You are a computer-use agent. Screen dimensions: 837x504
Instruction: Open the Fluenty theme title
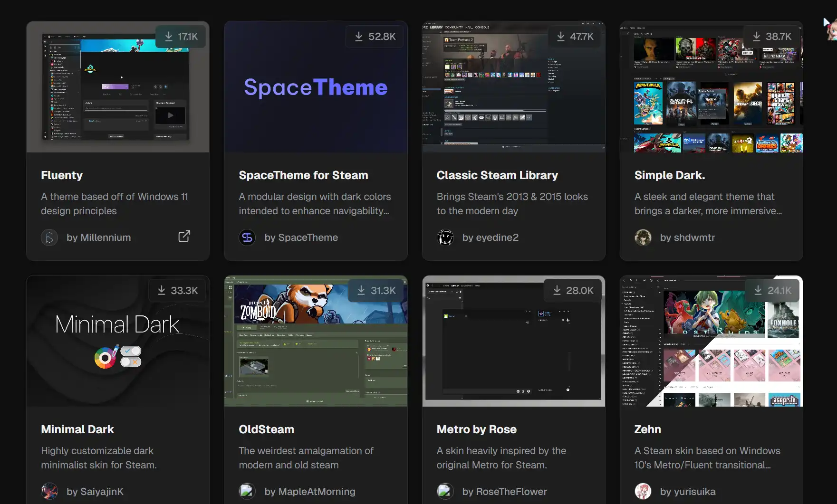coord(62,175)
